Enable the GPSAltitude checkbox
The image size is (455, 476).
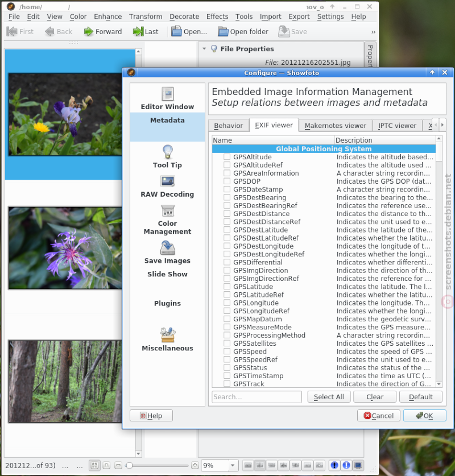click(x=227, y=157)
